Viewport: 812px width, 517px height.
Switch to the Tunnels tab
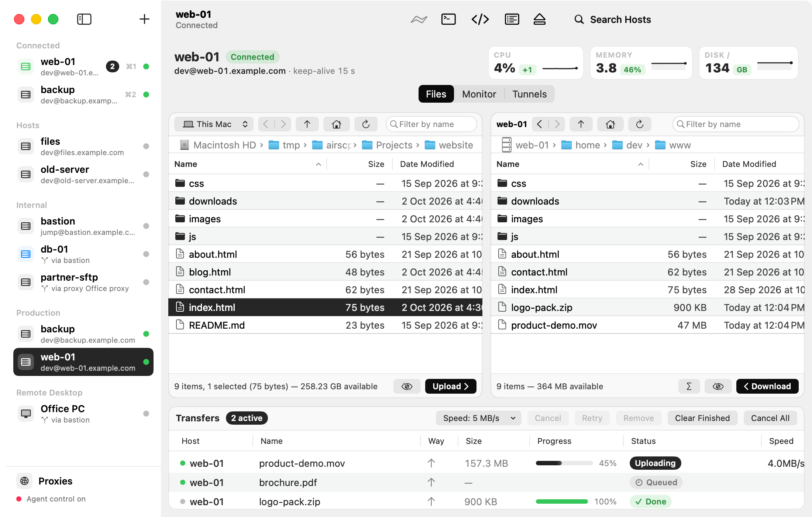point(529,94)
